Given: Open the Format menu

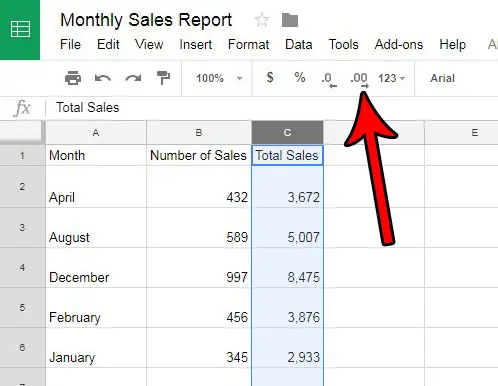Looking at the screenshot, I should click(x=248, y=44).
